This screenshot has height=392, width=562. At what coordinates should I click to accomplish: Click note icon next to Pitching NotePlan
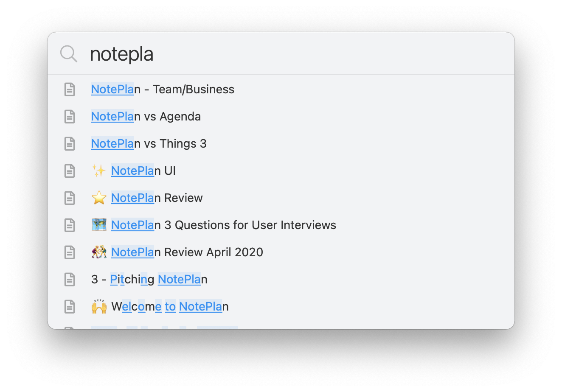pyautogui.click(x=70, y=280)
